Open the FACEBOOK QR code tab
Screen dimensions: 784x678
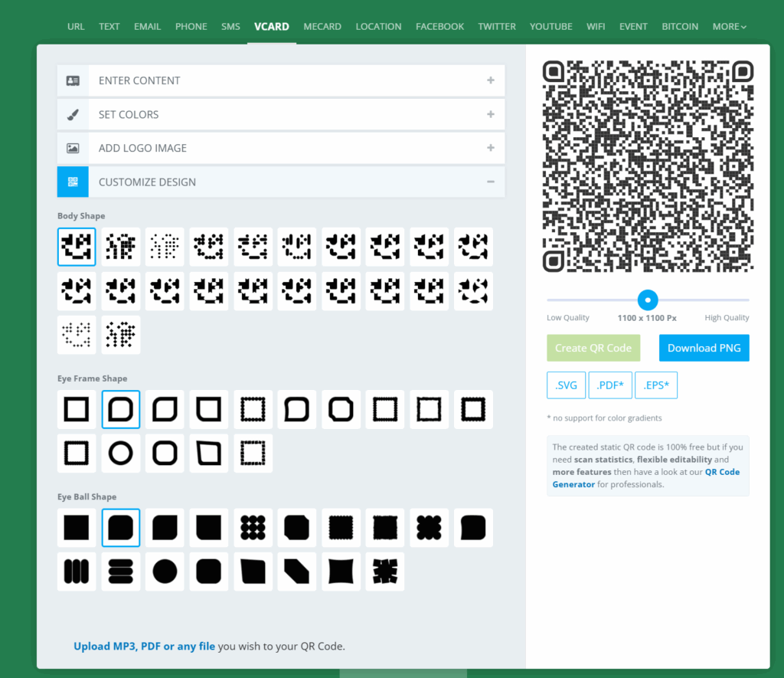(x=439, y=26)
